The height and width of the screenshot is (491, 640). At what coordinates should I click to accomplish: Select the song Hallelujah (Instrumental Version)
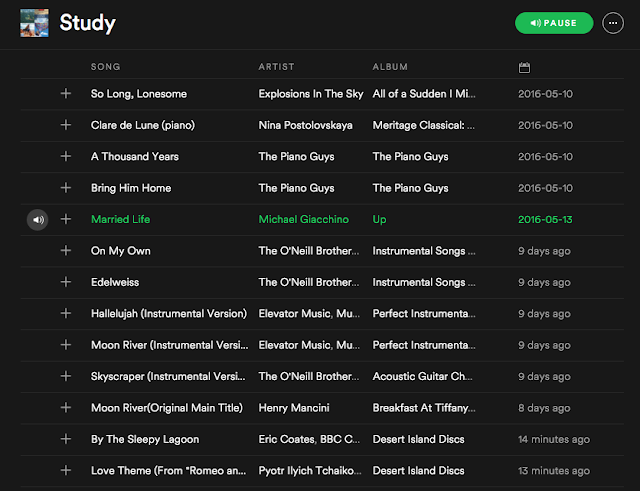[x=169, y=314]
